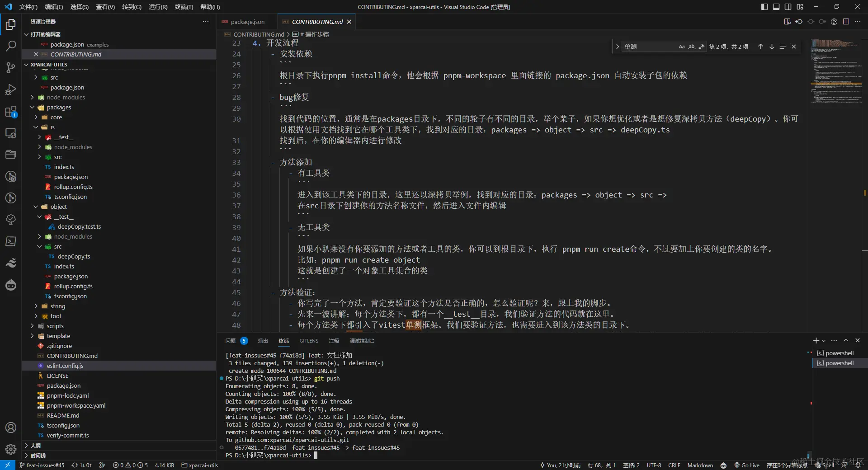This screenshot has width=868, height=470.
Task: Expand the 时间线 timeline section
Action: (x=38, y=456)
